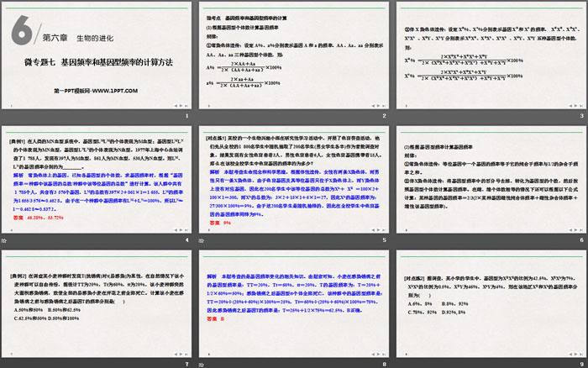The height and width of the screenshot is (368, 588).
Task: Click the next arrow icon on slide 2
Action: [x=378, y=106]
